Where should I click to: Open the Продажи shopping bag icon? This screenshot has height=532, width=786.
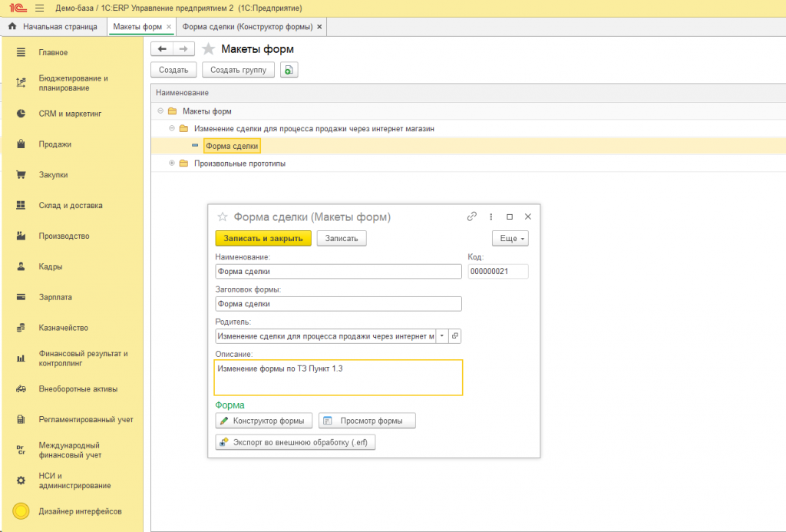pos(21,144)
